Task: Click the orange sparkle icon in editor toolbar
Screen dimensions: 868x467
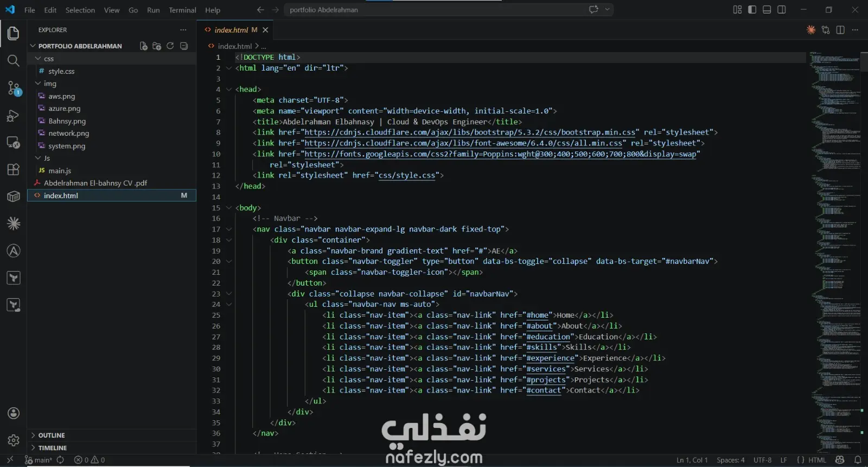Action: pyautogui.click(x=811, y=30)
